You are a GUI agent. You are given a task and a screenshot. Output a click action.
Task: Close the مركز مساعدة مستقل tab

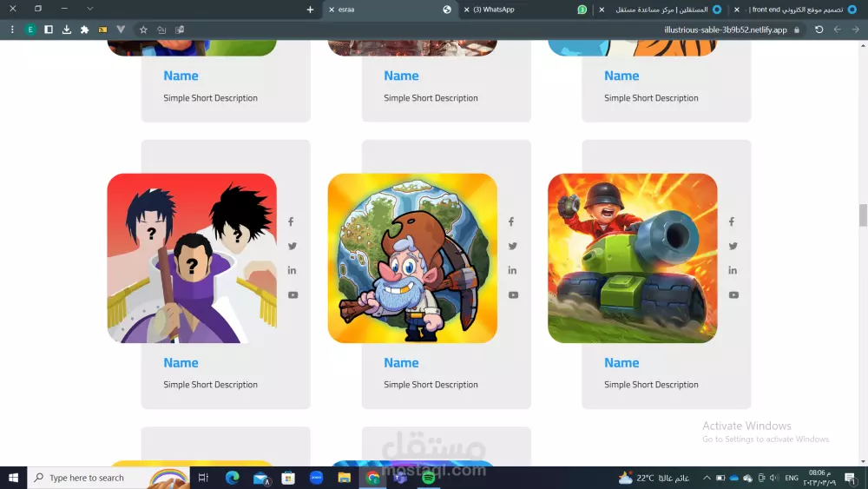pyautogui.click(x=602, y=10)
